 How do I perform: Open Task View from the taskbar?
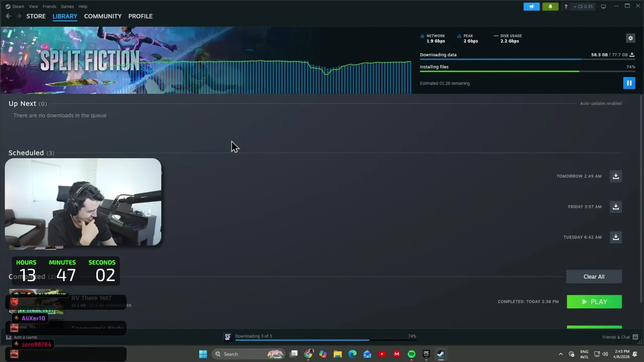click(294, 354)
